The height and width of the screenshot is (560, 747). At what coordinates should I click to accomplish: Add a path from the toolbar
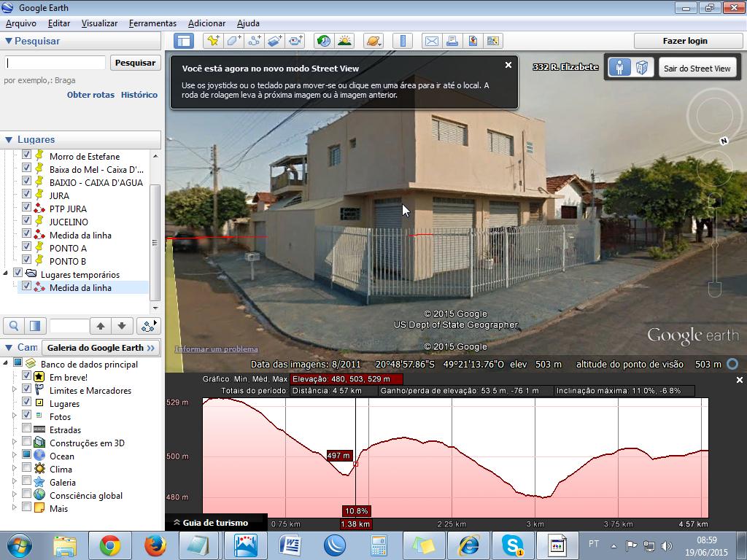[x=255, y=41]
